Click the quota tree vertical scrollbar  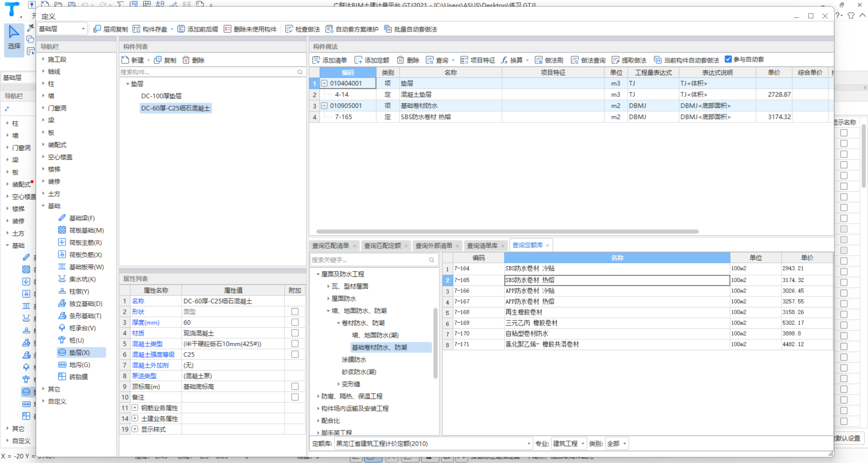tap(436, 343)
